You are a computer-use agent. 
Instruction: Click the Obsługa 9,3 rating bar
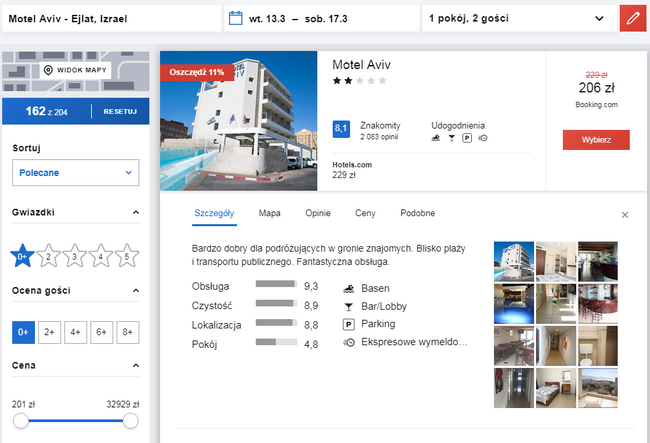[276, 284]
